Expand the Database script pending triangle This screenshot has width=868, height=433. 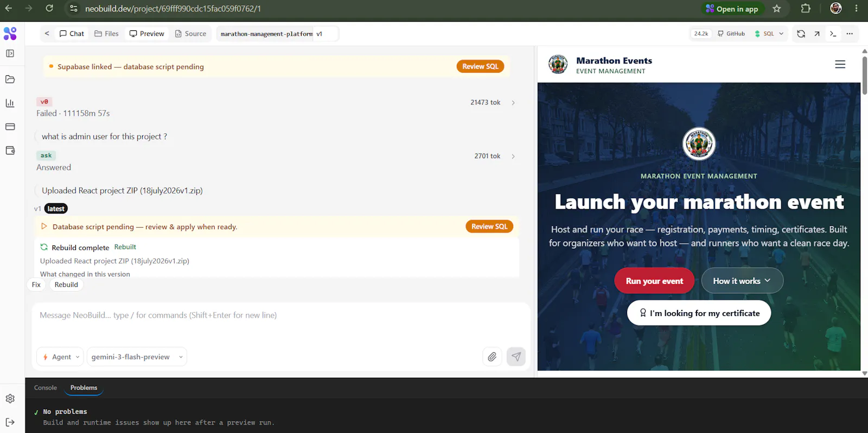click(44, 227)
